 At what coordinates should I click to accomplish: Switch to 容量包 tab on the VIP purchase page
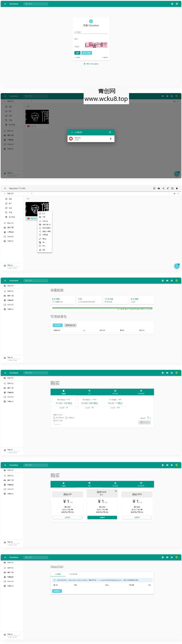point(64,484)
